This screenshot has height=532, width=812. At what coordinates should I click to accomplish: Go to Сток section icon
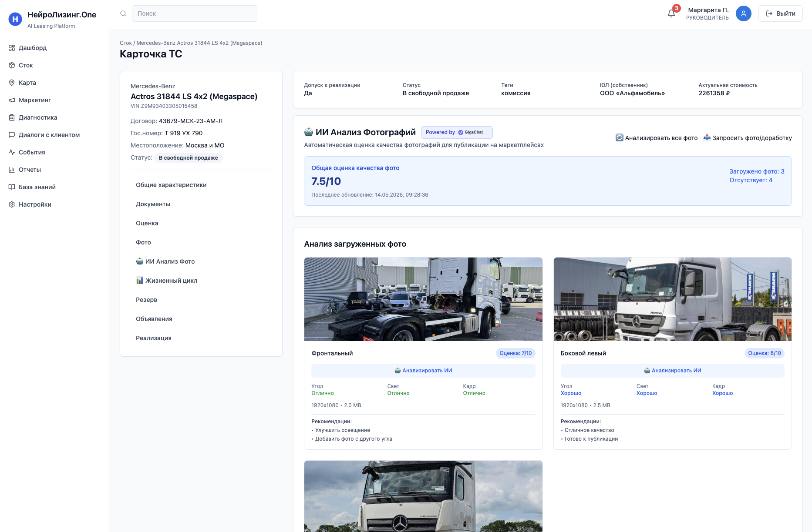12,65
